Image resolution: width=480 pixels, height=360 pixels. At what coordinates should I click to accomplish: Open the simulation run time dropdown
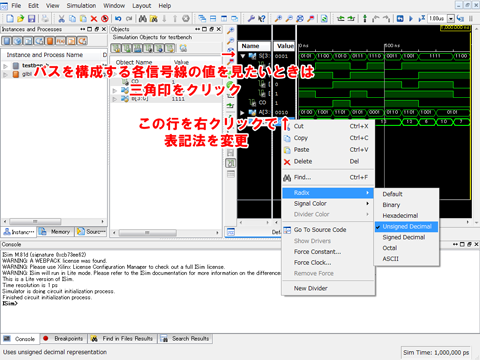451,19
